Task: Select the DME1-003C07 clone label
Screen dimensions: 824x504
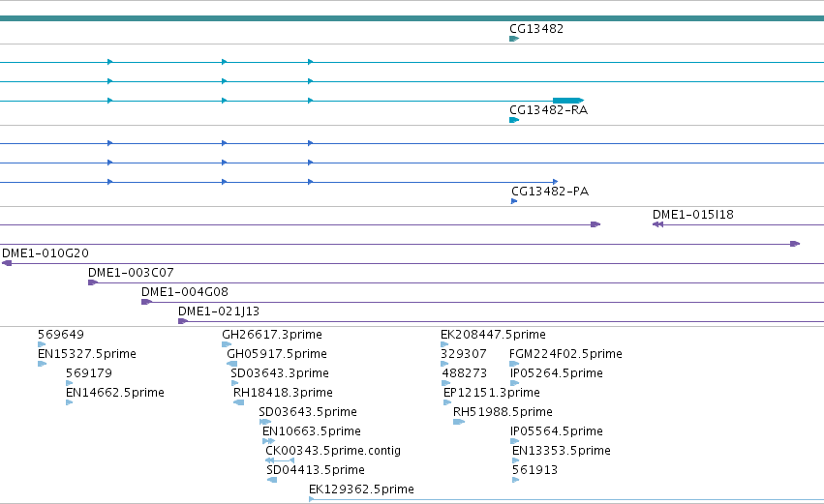Action: [x=131, y=273]
